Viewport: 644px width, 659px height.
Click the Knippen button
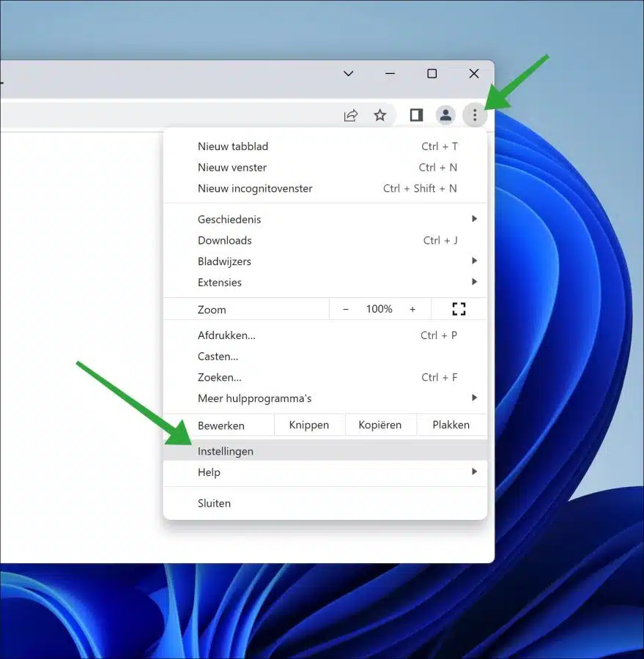pos(309,425)
